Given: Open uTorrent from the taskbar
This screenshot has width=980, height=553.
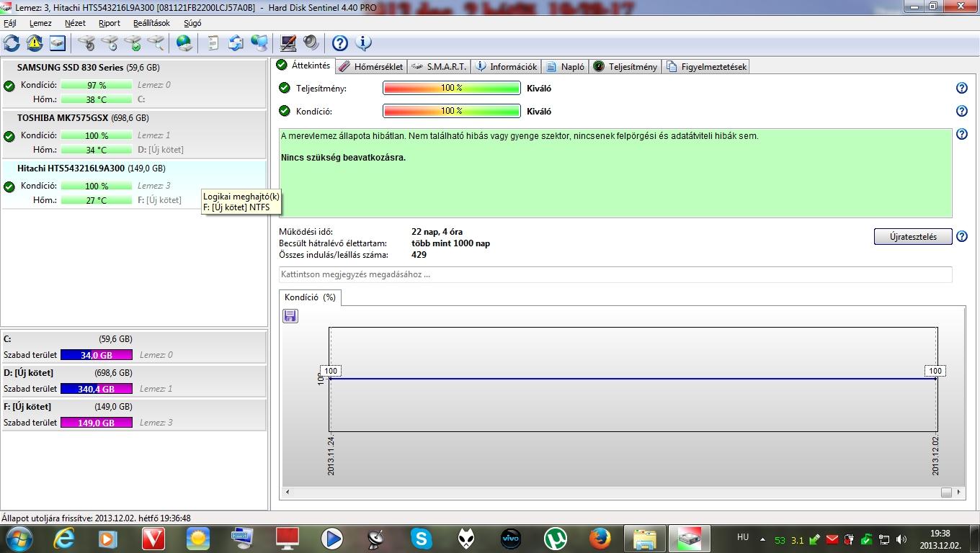Looking at the screenshot, I should (x=555, y=538).
